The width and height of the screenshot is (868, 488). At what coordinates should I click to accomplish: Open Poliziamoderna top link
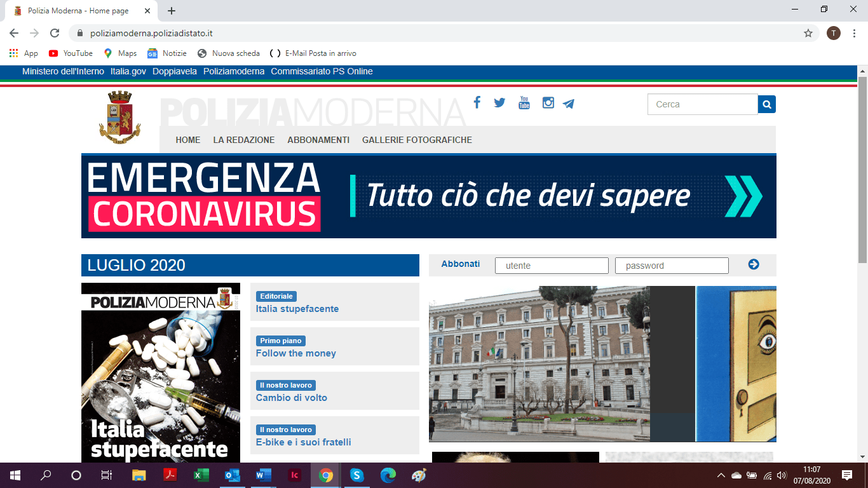click(x=234, y=71)
